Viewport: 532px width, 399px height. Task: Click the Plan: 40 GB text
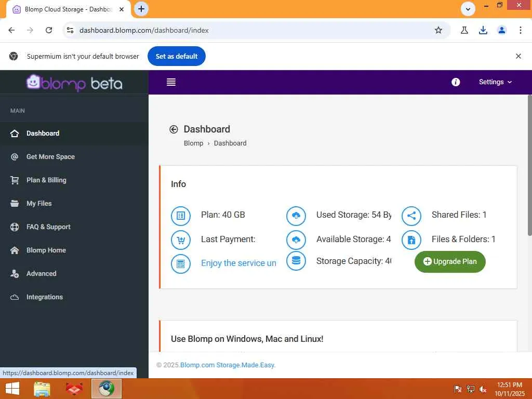click(x=223, y=215)
